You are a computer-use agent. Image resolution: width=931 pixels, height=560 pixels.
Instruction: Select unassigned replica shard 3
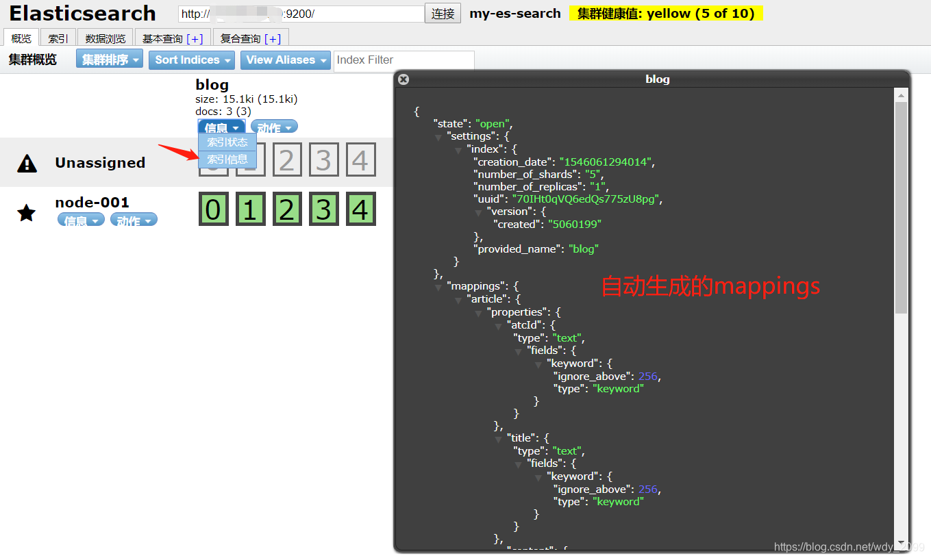pos(323,160)
